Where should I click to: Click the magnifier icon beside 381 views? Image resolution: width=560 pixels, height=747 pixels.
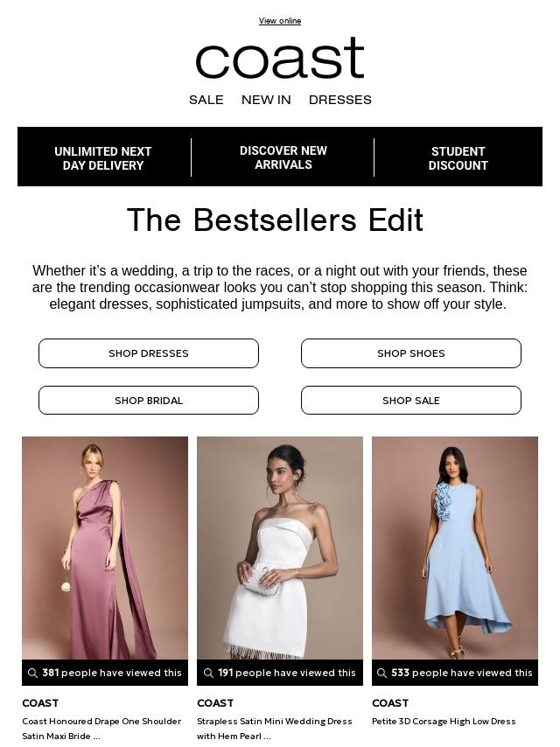point(32,673)
